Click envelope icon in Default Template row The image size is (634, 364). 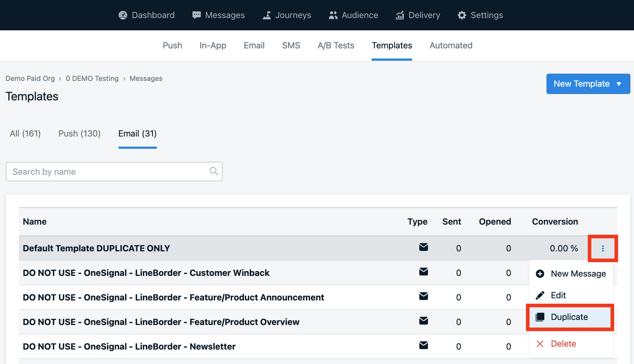424,247
